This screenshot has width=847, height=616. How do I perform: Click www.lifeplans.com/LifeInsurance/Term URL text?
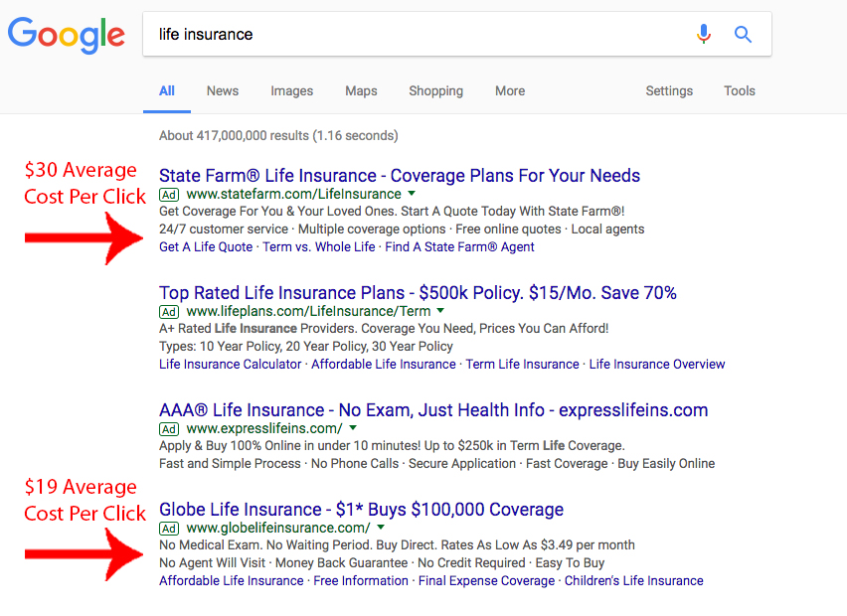point(308,311)
